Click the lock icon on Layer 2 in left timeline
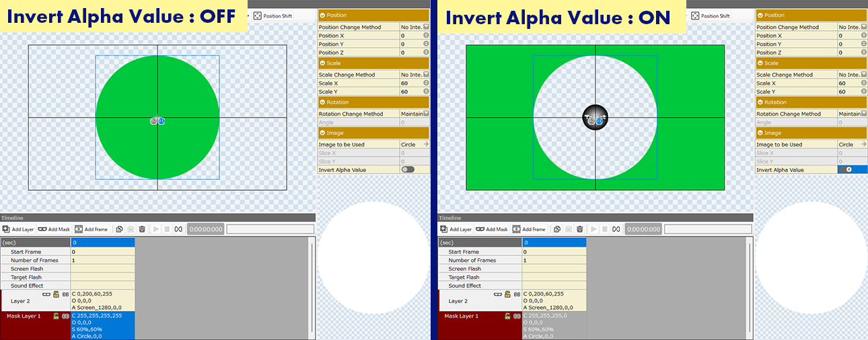Image resolution: width=868 pixels, height=340 pixels. click(x=56, y=294)
